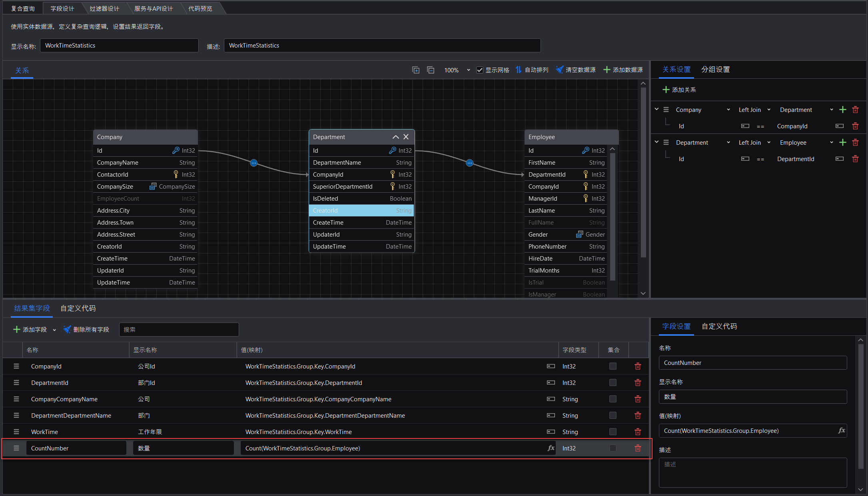Collapse the Department table card
Screen dimensions: 868x496
pyautogui.click(x=395, y=137)
